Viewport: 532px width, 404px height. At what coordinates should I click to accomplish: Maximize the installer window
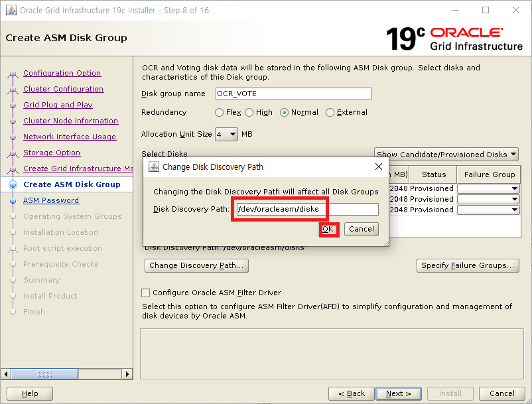(486, 10)
